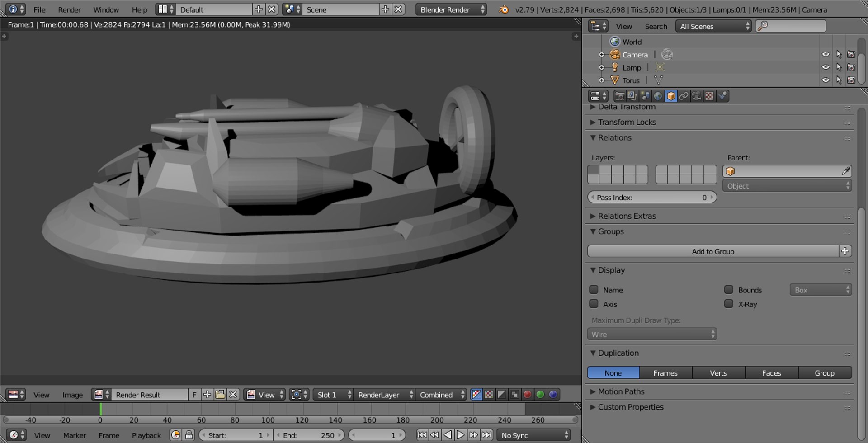Open the Blender Render engine dropdown
Screen dimensions: 868x443
tap(451, 9)
